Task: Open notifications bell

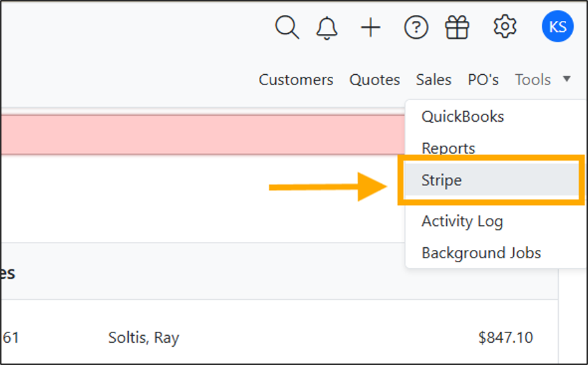Action: click(327, 28)
